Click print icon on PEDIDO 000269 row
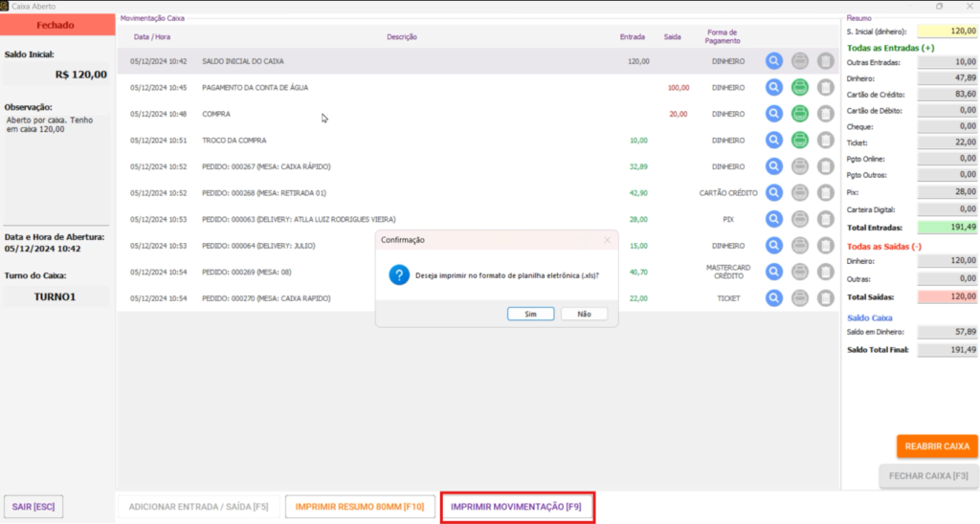The image size is (980, 524). click(x=800, y=272)
